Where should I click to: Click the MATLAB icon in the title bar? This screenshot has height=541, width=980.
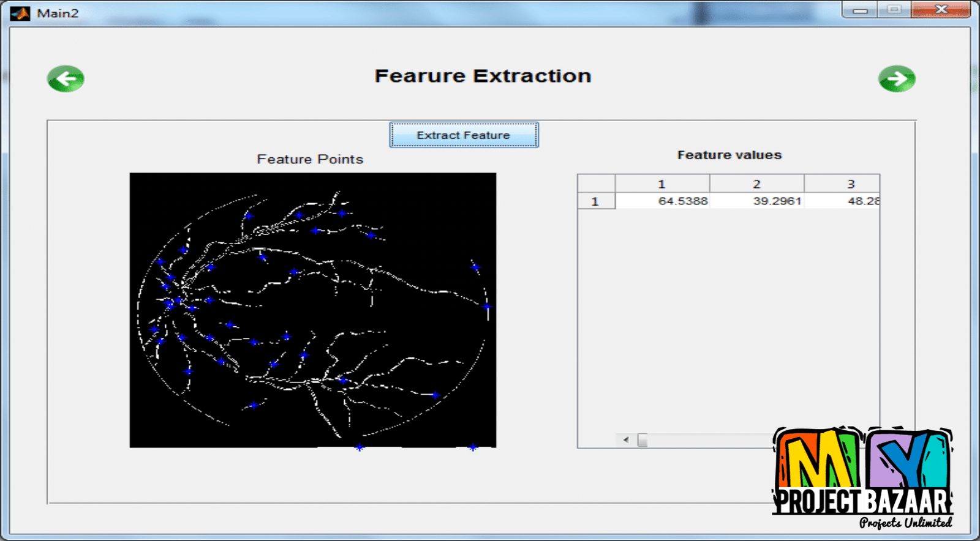pos(20,13)
